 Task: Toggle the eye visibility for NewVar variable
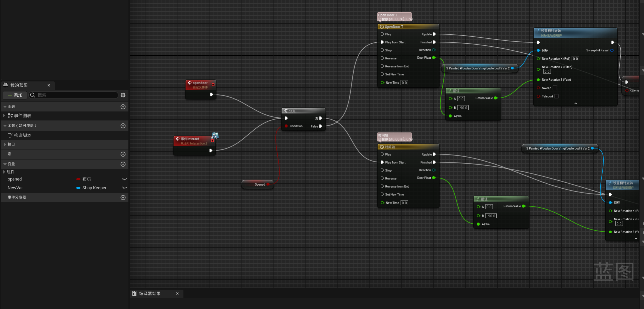125,188
